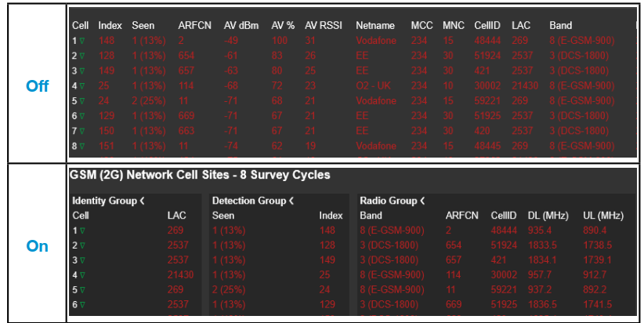
Task: Expand cell 6 triangle in Off table
Action: (82, 116)
